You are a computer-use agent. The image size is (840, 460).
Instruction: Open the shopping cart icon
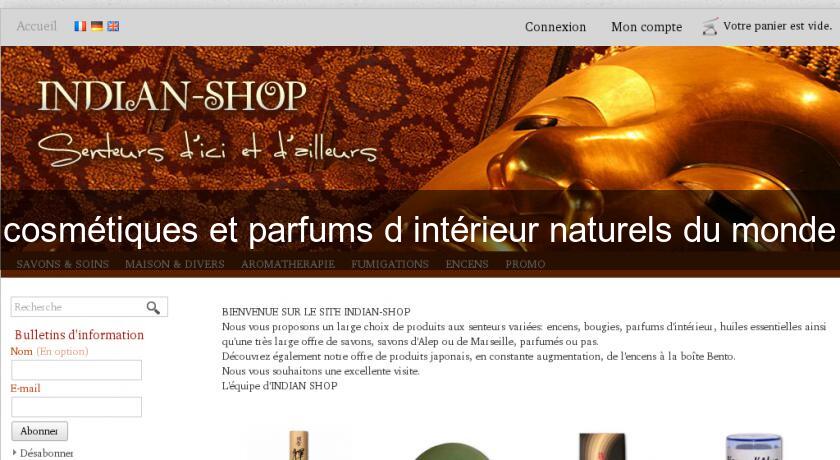click(x=710, y=26)
